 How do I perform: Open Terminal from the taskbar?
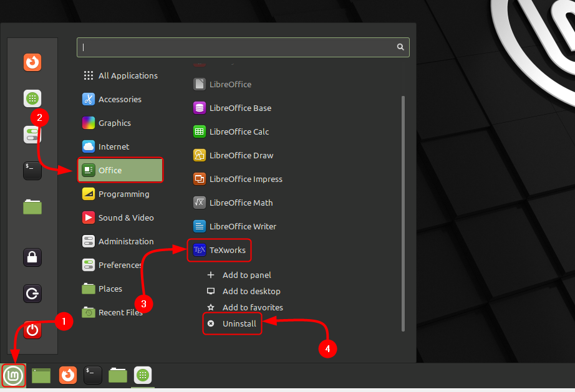(x=93, y=375)
